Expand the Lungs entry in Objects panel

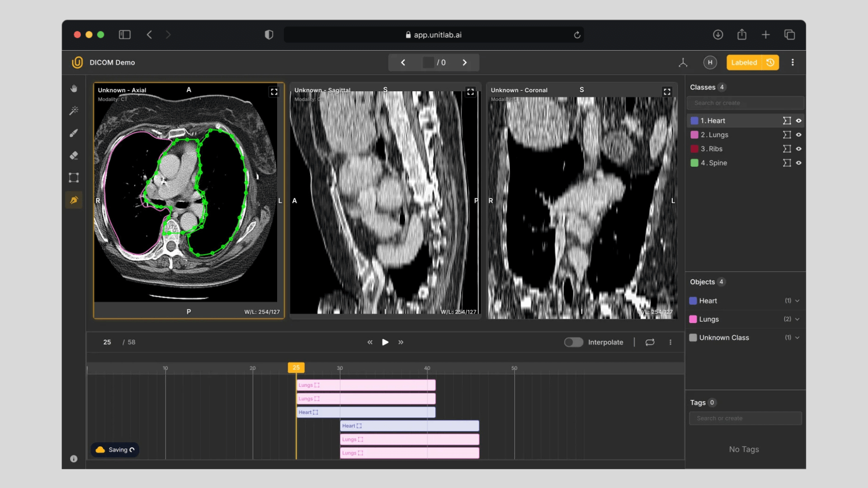(x=797, y=319)
